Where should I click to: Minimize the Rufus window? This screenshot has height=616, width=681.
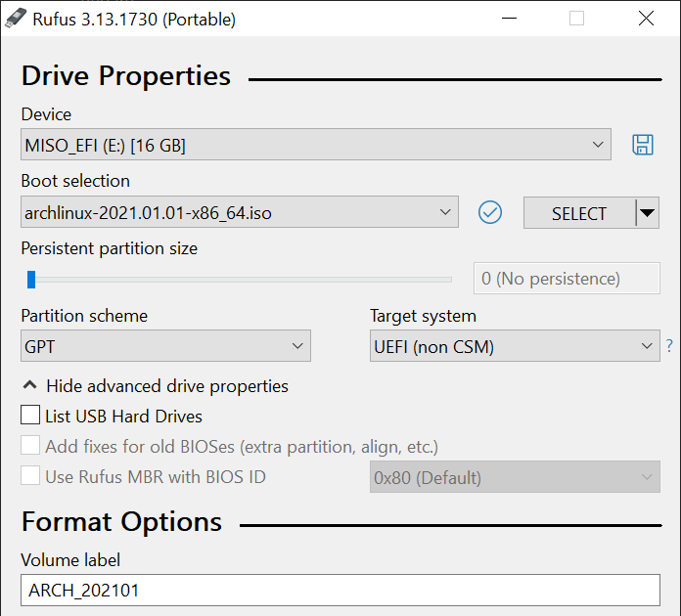pos(509,19)
